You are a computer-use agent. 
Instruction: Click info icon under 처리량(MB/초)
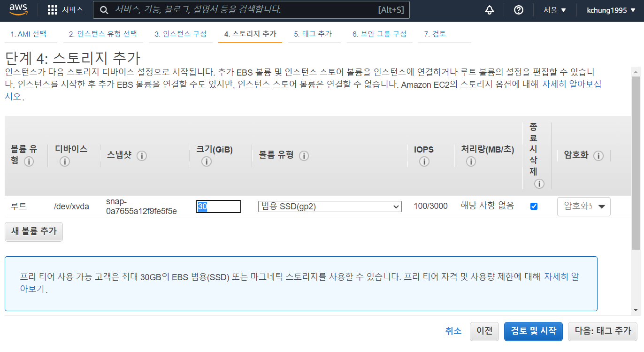tap(471, 161)
